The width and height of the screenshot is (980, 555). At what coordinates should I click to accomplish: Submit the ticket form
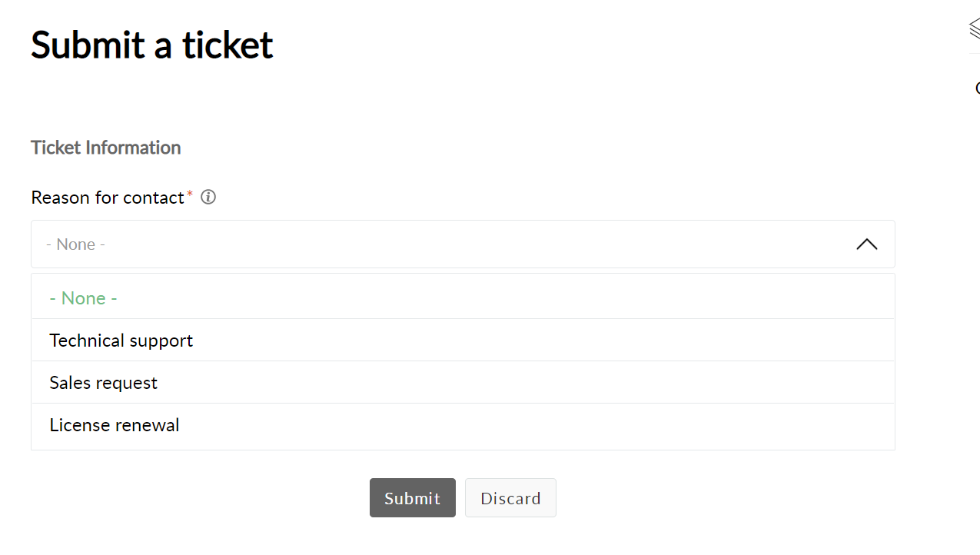pyautogui.click(x=412, y=498)
